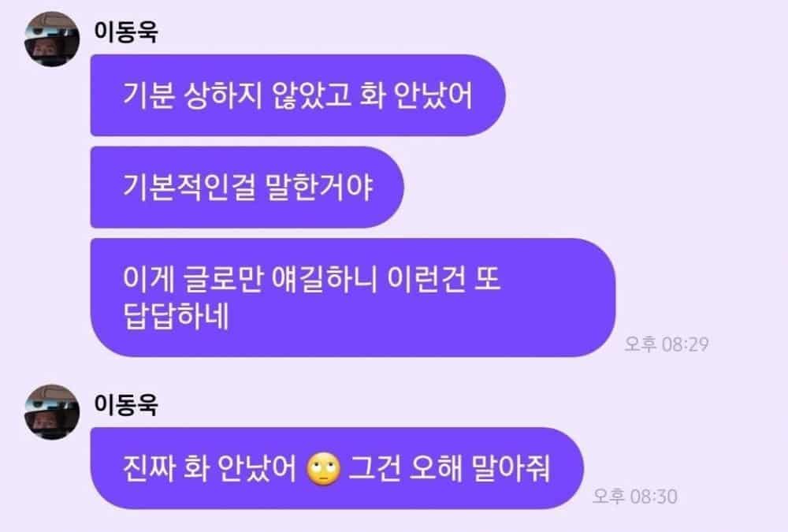Open the lower 이동욱 profile picture

pos(52,412)
